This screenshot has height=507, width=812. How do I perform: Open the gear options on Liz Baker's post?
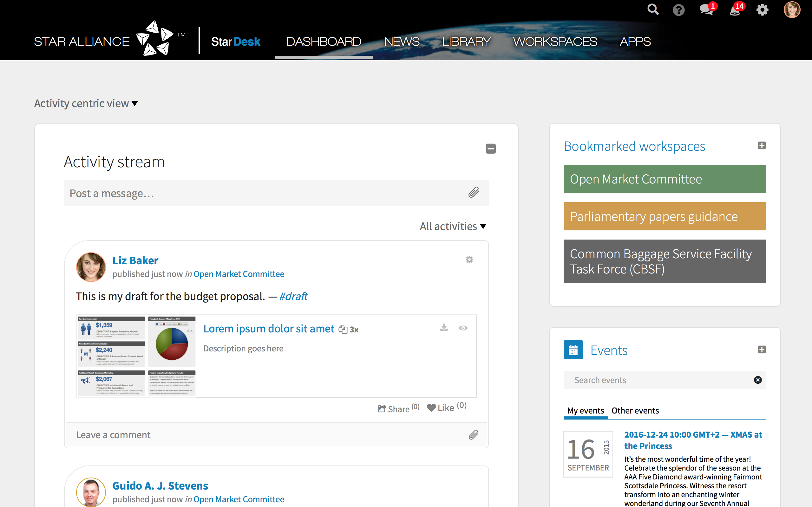[469, 260]
